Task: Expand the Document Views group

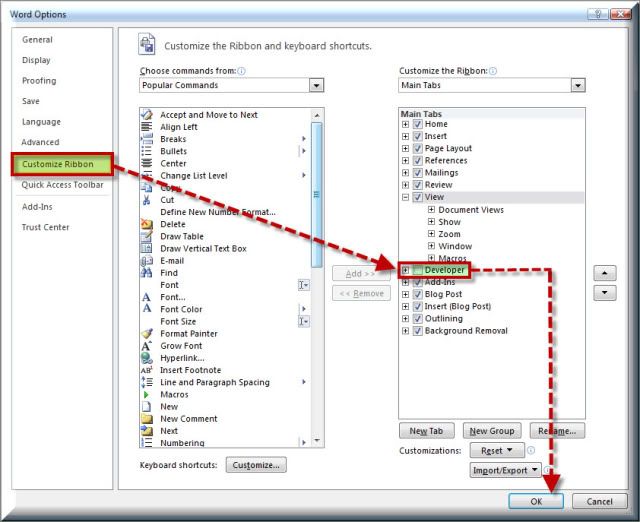Action: point(431,209)
